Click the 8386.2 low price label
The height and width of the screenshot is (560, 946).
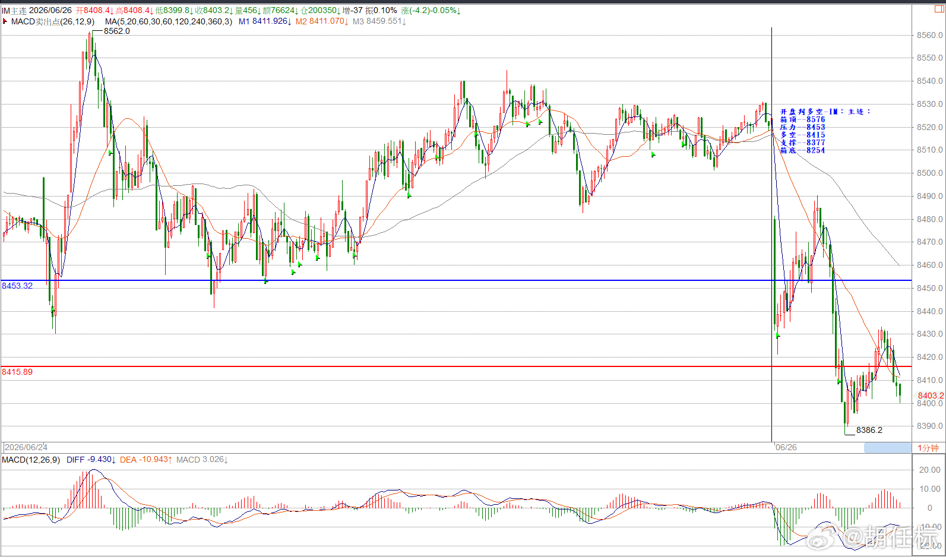point(869,430)
